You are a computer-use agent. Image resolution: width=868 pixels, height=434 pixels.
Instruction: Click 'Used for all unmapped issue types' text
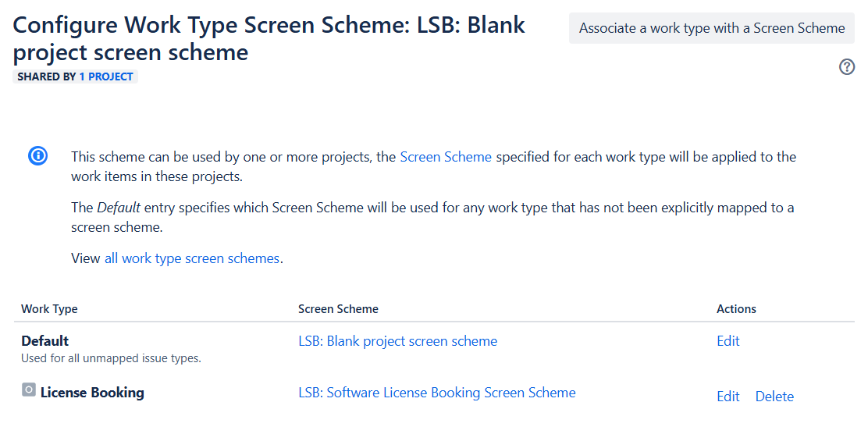pyautogui.click(x=111, y=358)
